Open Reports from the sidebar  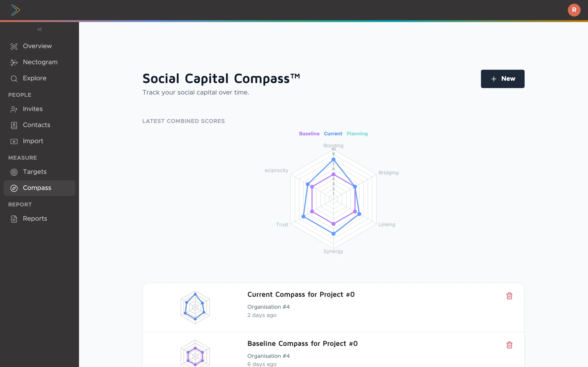(35, 219)
